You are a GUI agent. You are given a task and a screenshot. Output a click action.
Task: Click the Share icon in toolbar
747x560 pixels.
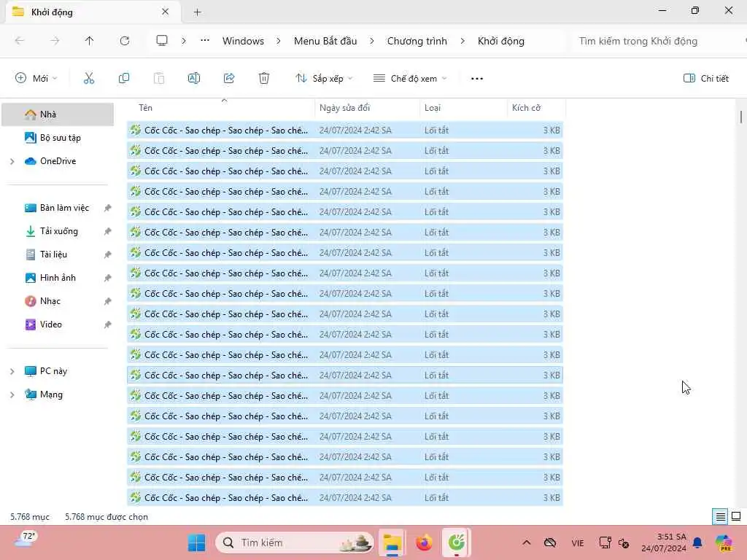point(229,79)
